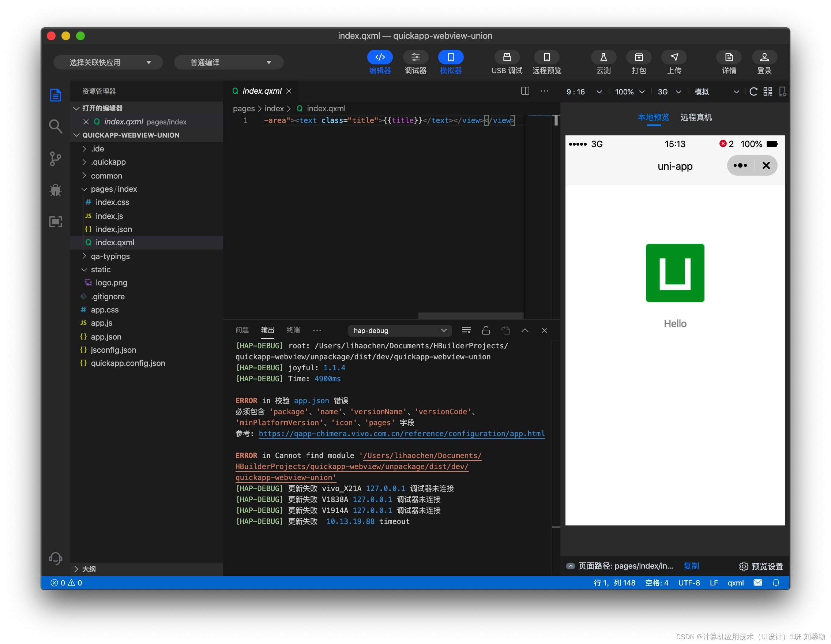Run 云测 cloud testing
The image size is (831, 644).
603,62
